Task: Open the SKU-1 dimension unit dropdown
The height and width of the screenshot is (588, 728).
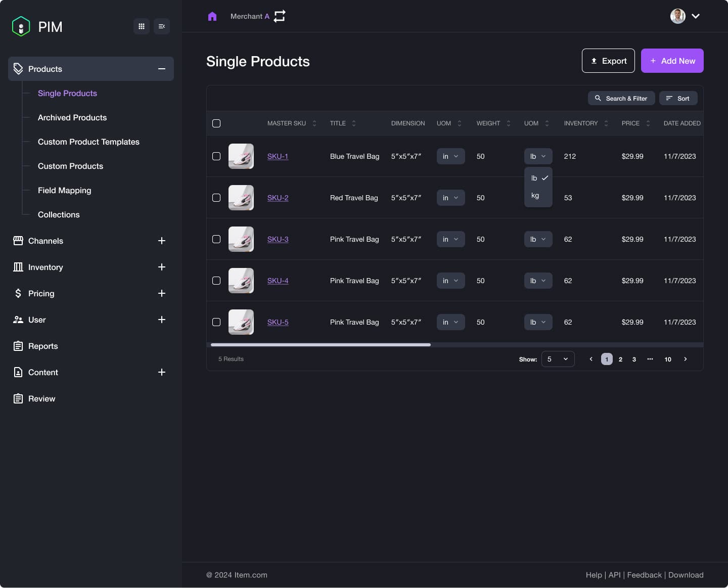Action: [x=451, y=156]
